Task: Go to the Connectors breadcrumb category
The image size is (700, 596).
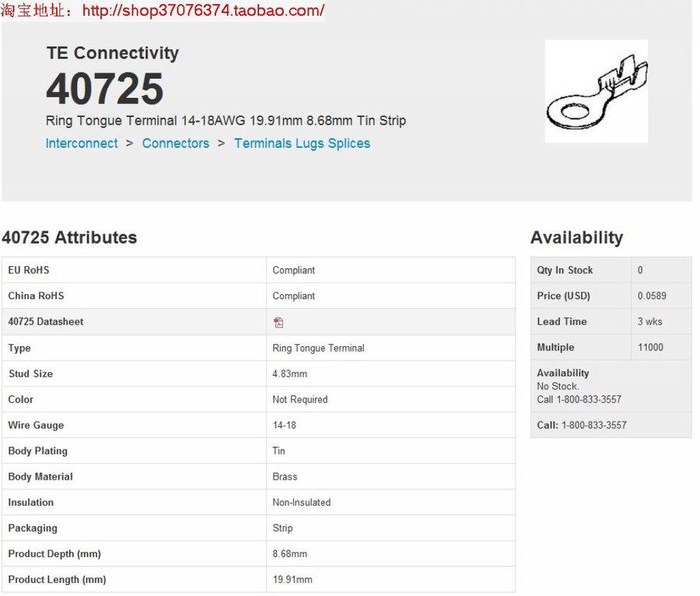Action: (175, 143)
